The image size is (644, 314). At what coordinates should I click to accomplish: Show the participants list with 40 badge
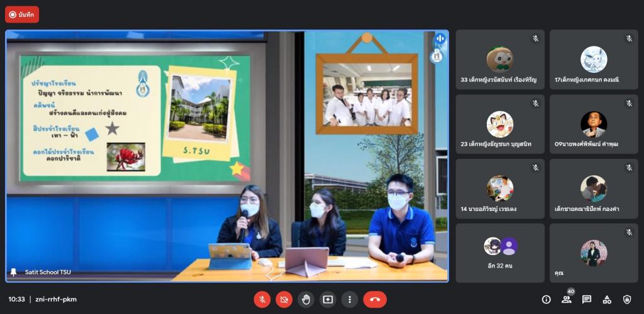(567, 300)
